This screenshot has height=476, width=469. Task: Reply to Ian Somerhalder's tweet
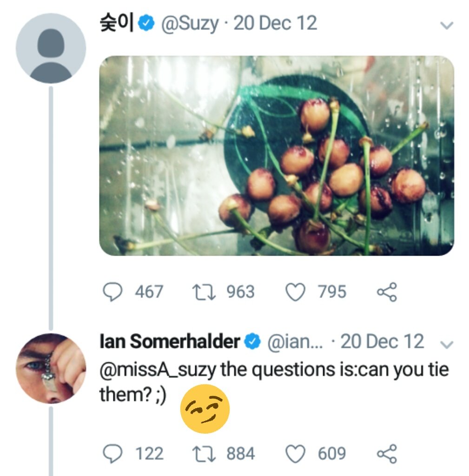point(112,453)
